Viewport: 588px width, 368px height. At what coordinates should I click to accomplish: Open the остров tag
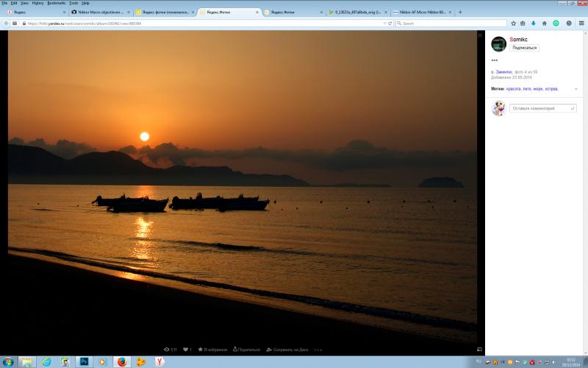(x=552, y=89)
